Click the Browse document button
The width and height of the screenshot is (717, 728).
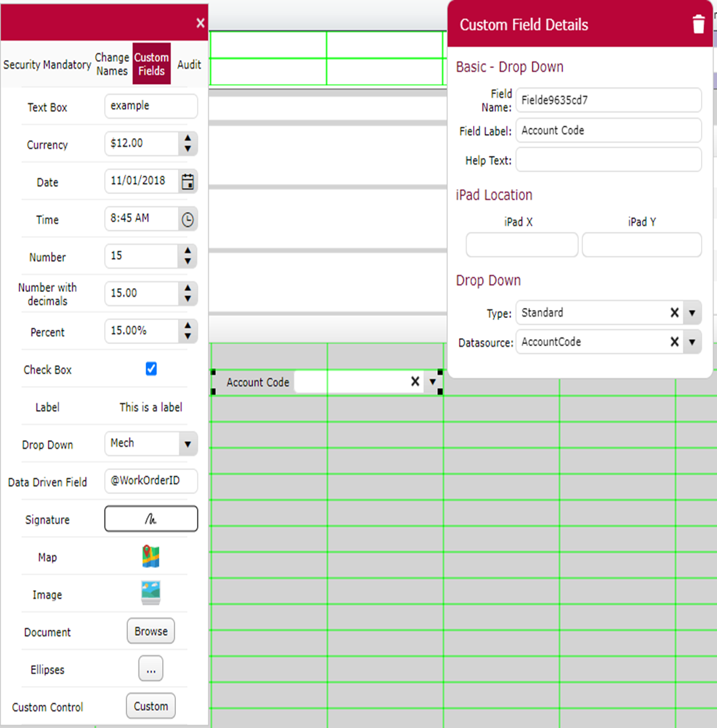[151, 631]
